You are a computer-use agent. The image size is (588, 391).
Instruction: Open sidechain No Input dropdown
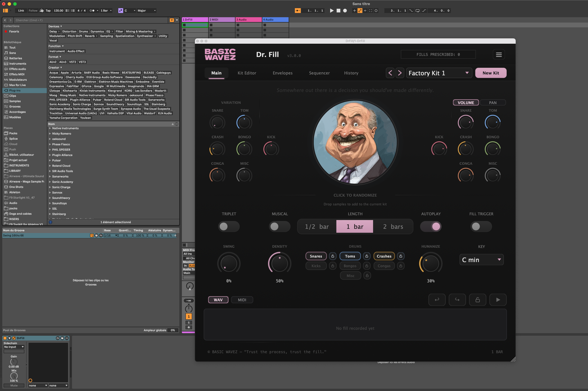pos(14,347)
